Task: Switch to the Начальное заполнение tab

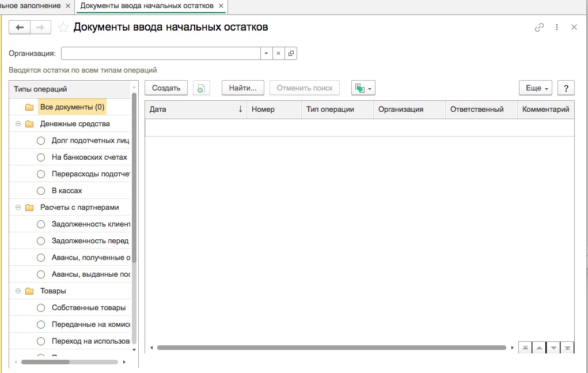Action: (32, 6)
